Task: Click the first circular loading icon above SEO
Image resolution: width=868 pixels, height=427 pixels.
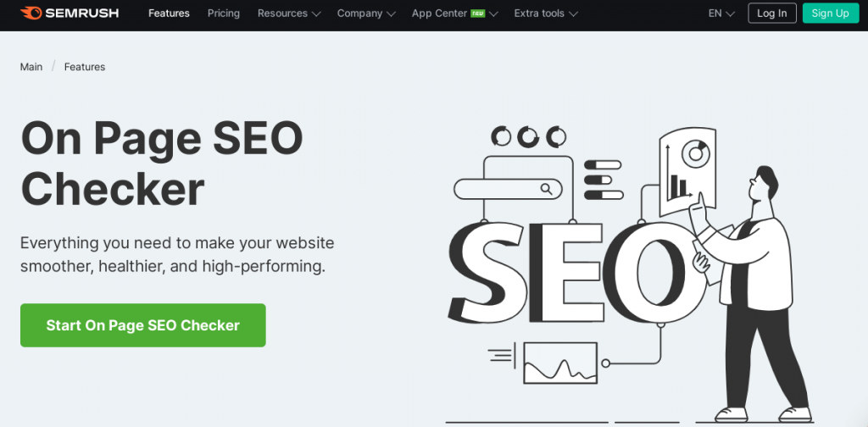Action: pos(502,136)
